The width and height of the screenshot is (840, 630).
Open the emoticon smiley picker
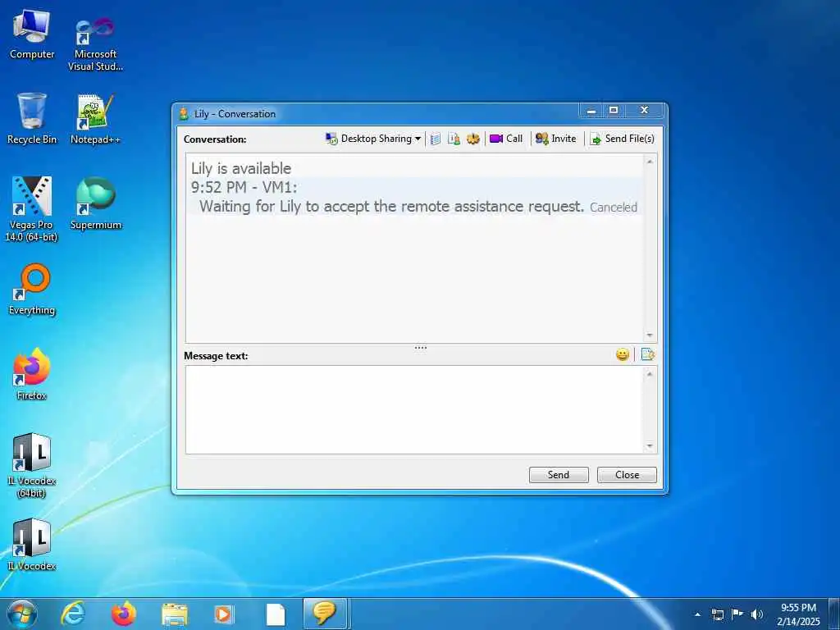(622, 354)
